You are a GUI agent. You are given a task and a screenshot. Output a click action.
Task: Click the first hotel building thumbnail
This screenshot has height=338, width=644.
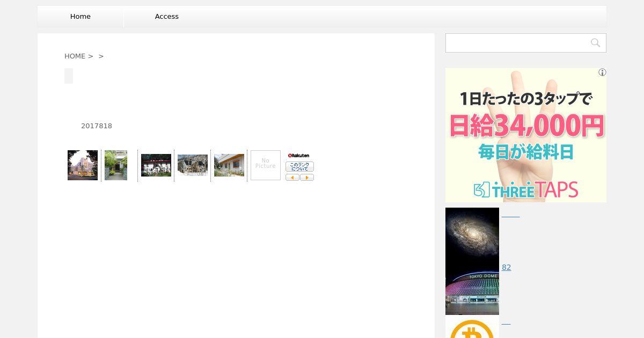pos(83,165)
